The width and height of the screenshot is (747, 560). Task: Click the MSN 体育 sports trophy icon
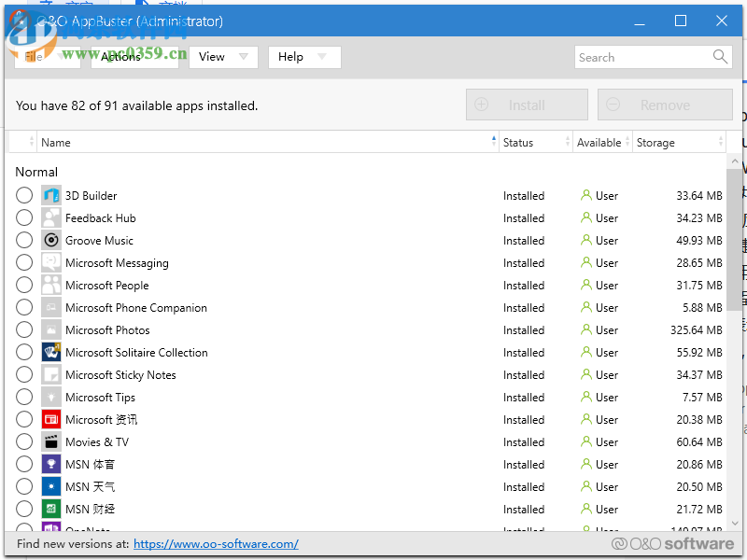point(50,465)
